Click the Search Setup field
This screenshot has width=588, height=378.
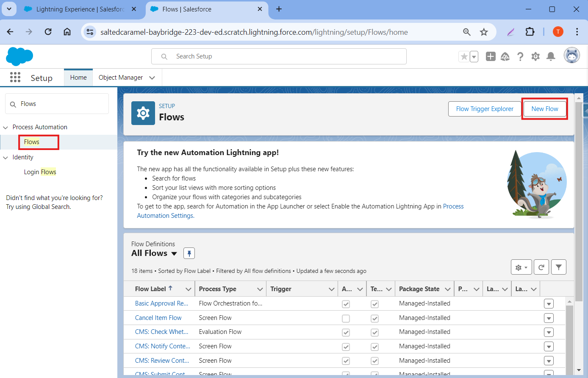(279, 56)
